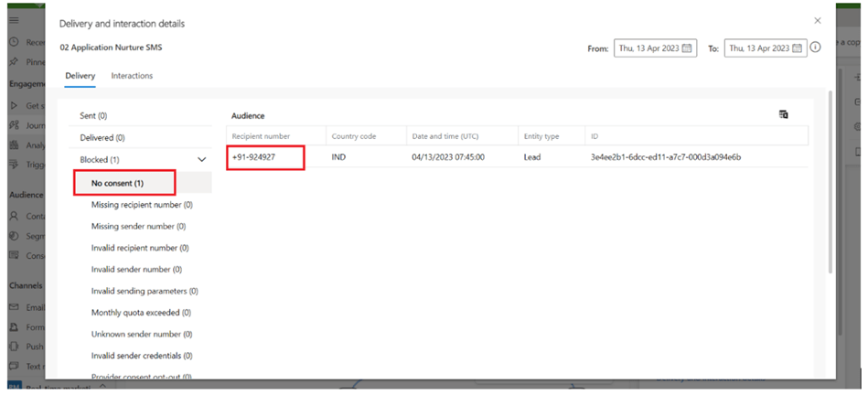Click the hamburger menu icon in the sidebar
Image resolution: width=868 pixels, height=395 pixels.
pos(14,20)
